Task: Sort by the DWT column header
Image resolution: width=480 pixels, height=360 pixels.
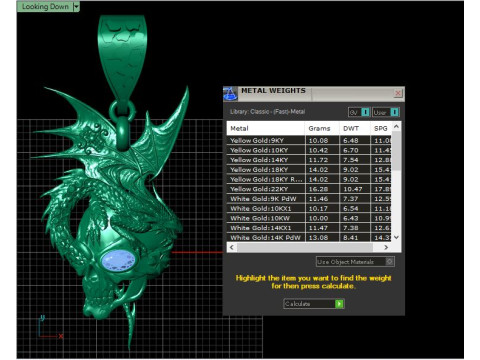Action: click(x=354, y=128)
